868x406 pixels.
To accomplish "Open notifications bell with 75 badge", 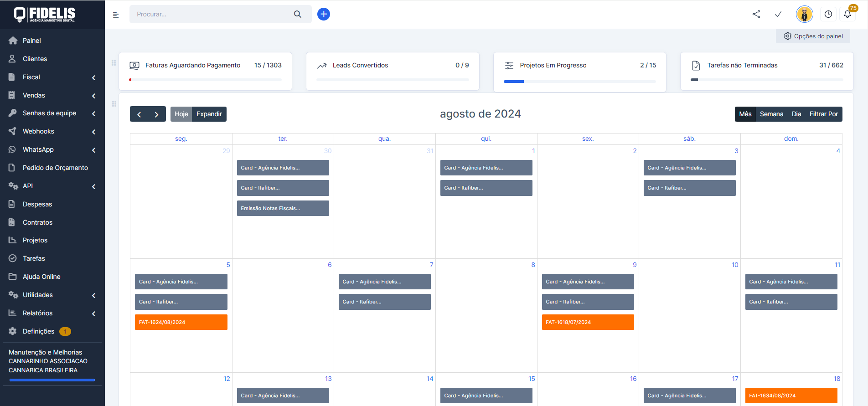I will coord(847,14).
